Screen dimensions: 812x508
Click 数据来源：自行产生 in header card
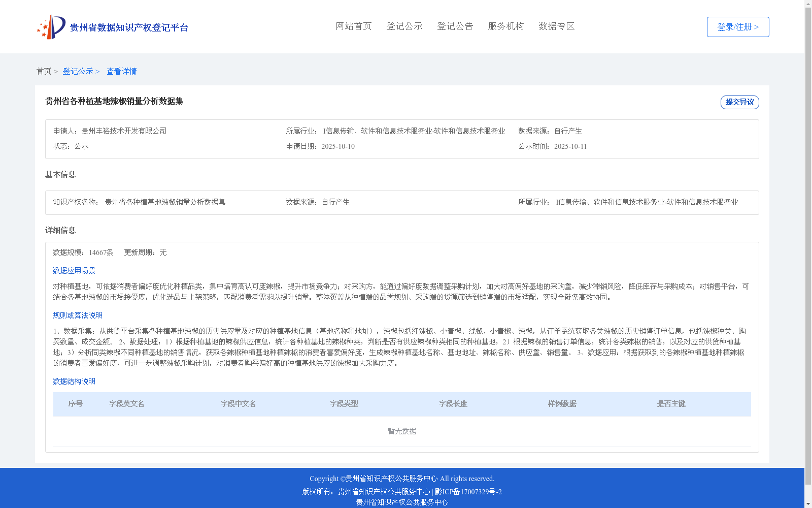[550, 131]
